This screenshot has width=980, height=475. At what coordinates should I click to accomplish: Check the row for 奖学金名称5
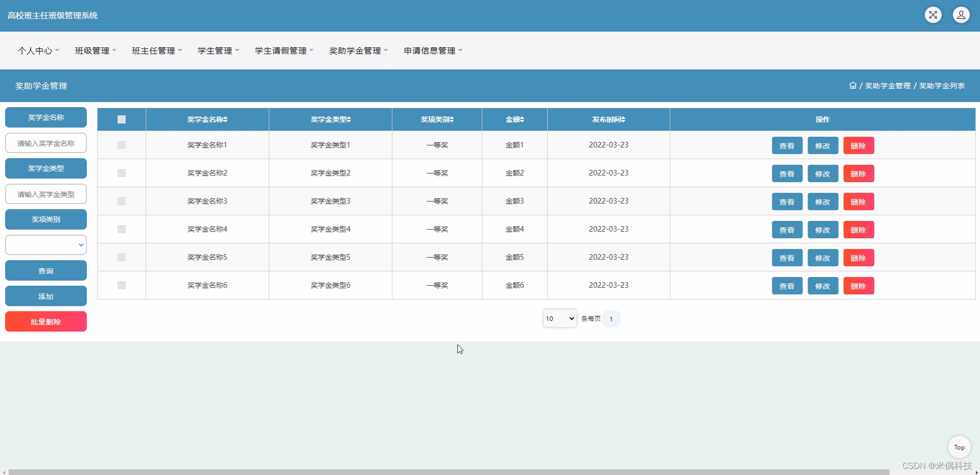click(120, 257)
